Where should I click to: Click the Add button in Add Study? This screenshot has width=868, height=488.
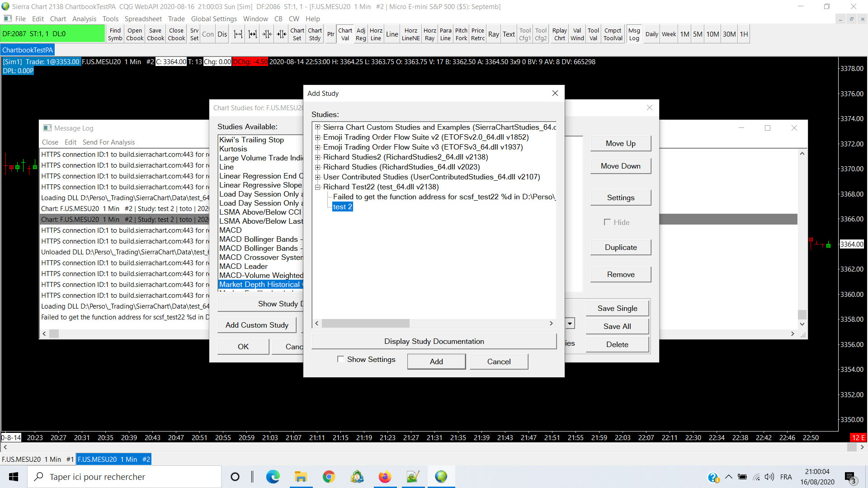(436, 361)
